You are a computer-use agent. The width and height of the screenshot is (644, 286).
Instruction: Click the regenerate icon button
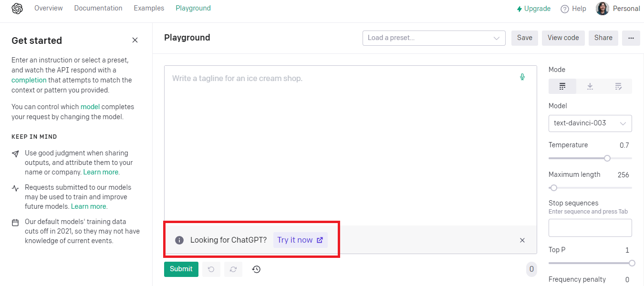point(233,269)
